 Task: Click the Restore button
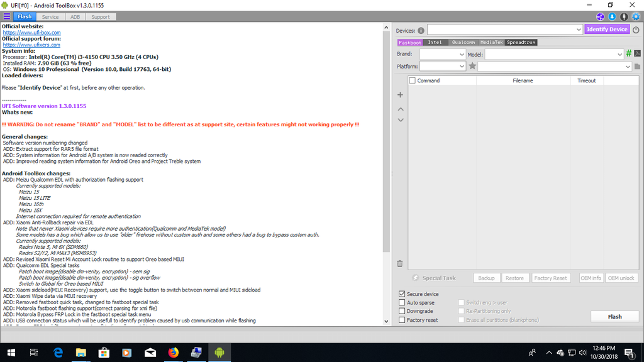pos(514,278)
